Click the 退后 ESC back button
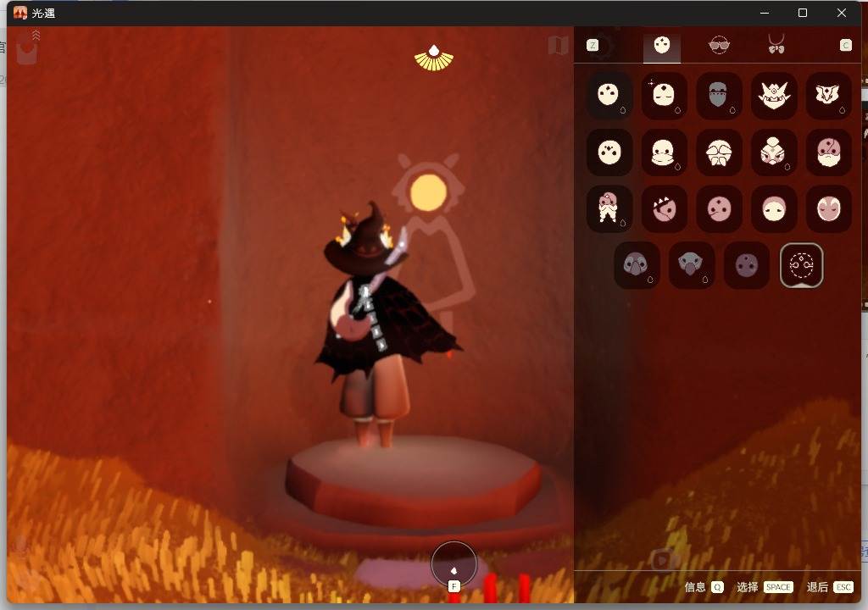The image size is (868, 610). click(x=830, y=587)
